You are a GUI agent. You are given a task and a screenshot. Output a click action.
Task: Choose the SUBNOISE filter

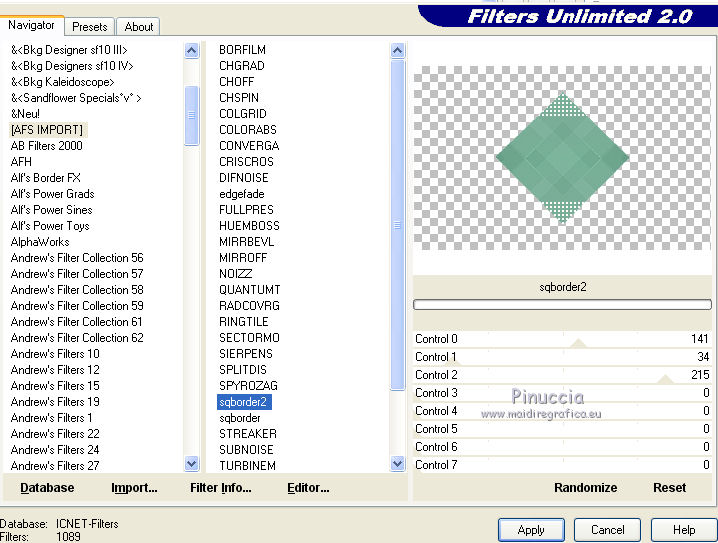(246, 450)
